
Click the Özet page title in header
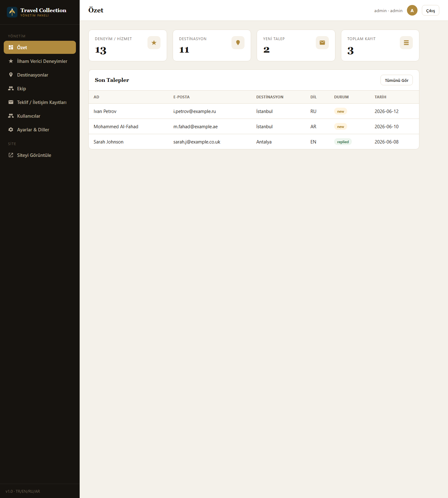click(x=96, y=10)
